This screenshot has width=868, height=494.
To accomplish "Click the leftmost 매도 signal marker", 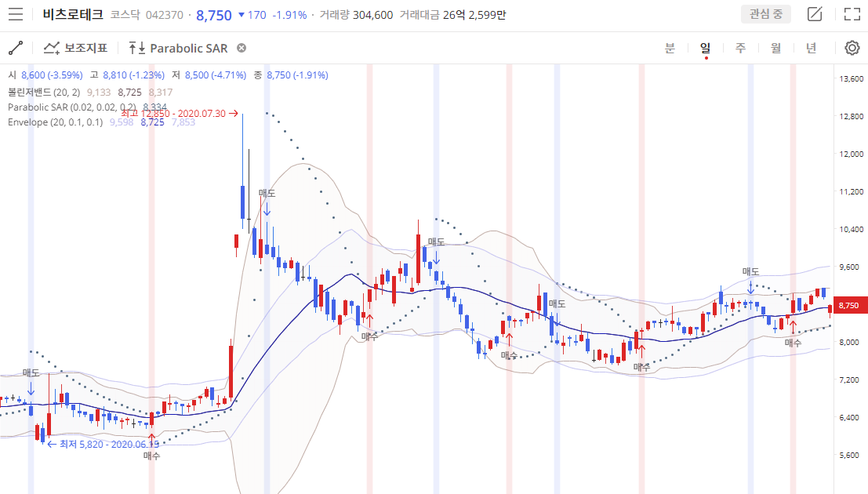I will point(31,373).
